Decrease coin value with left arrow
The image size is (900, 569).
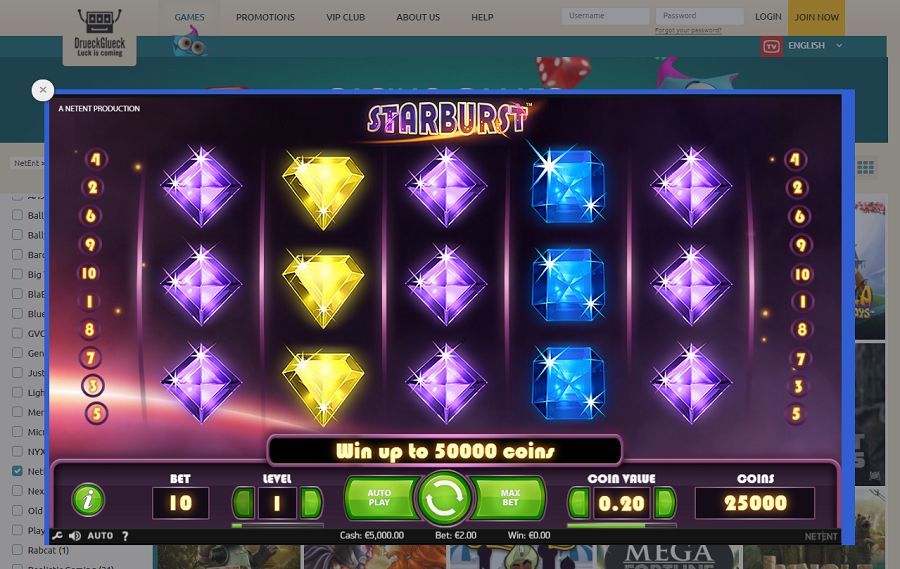[579, 503]
